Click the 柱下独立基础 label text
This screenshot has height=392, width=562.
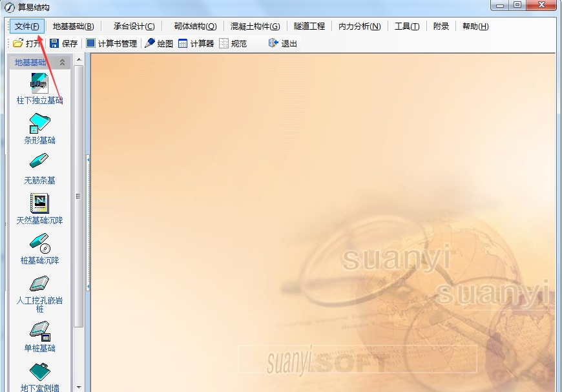(x=39, y=100)
